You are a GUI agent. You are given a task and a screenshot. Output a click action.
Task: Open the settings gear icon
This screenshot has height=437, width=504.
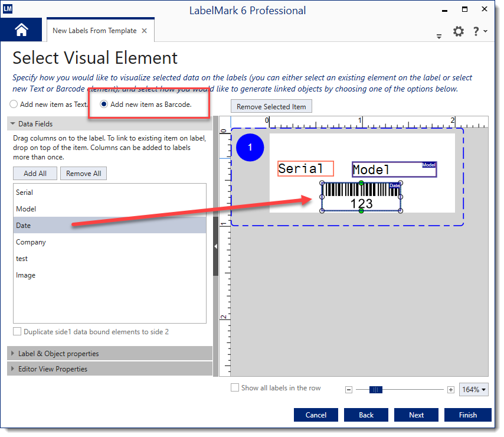click(x=459, y=31)
